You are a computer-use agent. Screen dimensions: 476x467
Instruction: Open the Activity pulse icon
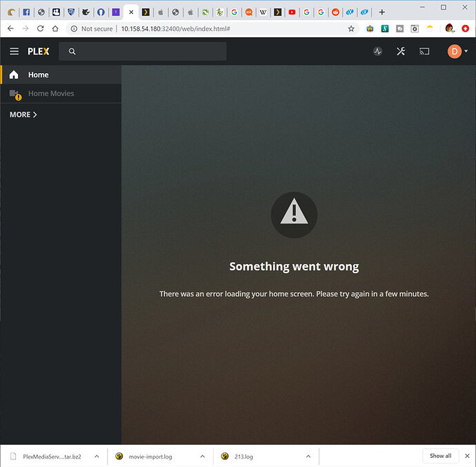pyautogui.click(x=377, y=51)
